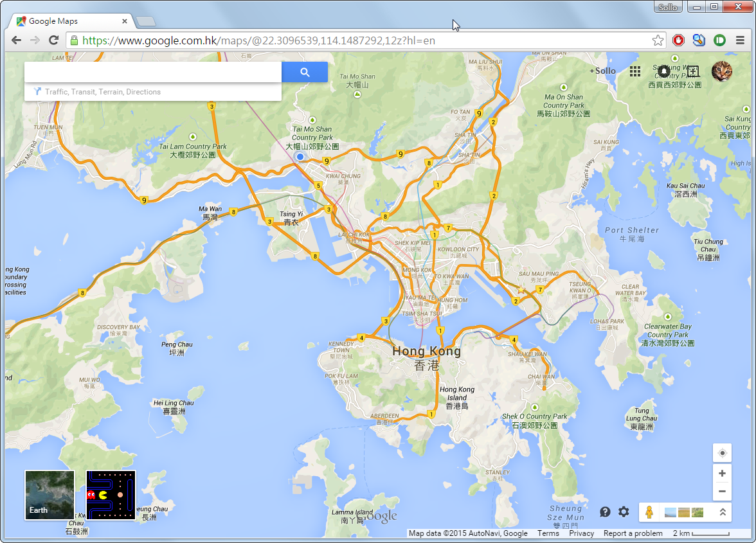The width and height of the screenshot is (756, 543).
Task: Open the help question mark icon
Action: tap(605, 512)
